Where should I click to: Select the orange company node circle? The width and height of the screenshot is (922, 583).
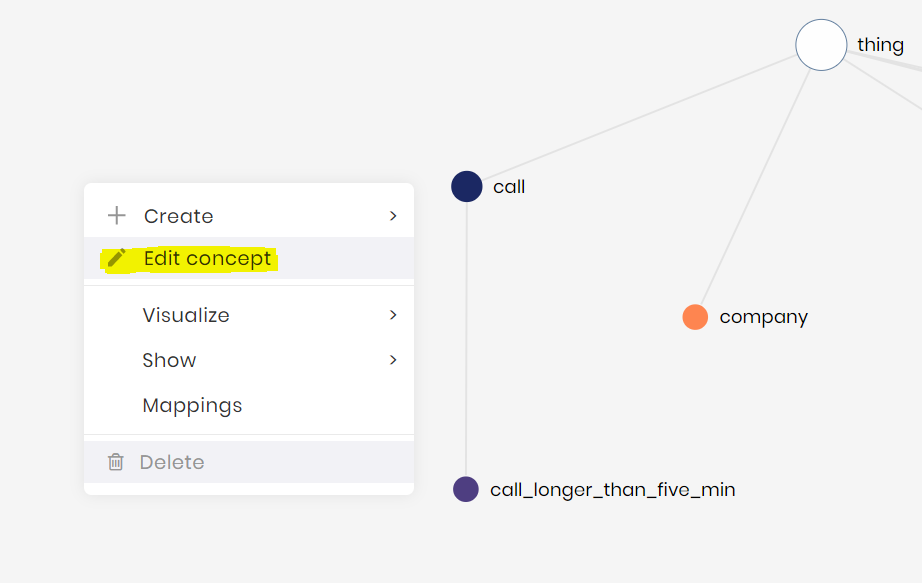pyautogui.click(x=695, y=317)
